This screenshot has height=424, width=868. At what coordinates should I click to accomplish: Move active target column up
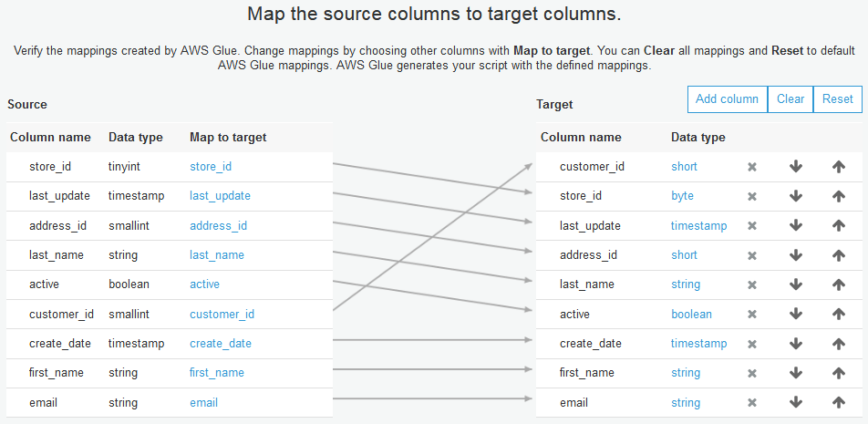839,315
